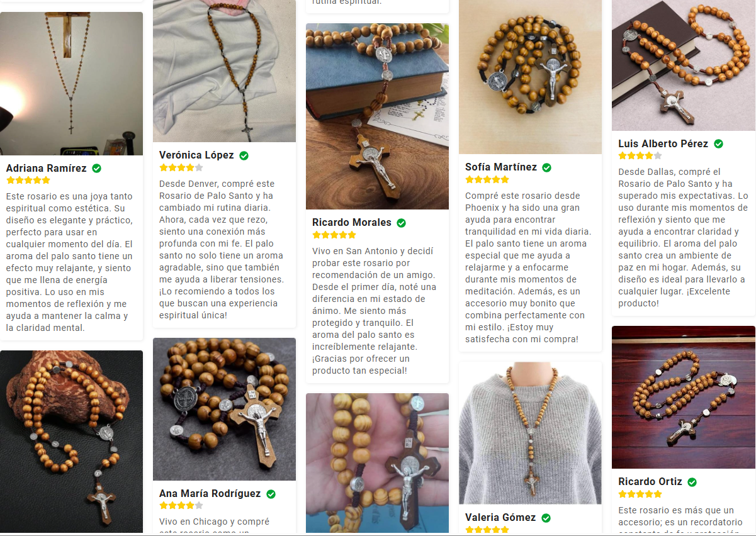Open Adriana Ramírez's hanging rosary photo

(x=71, y=84)
